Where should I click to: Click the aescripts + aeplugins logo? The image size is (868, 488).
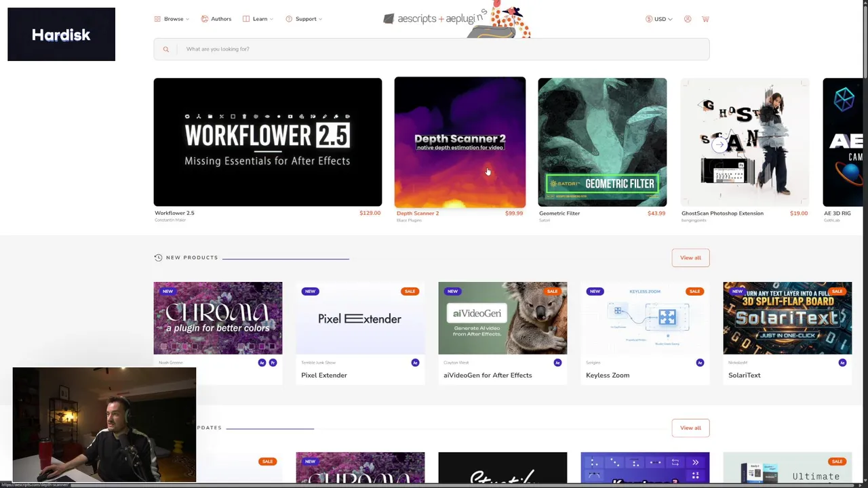(x=435, y=18)
